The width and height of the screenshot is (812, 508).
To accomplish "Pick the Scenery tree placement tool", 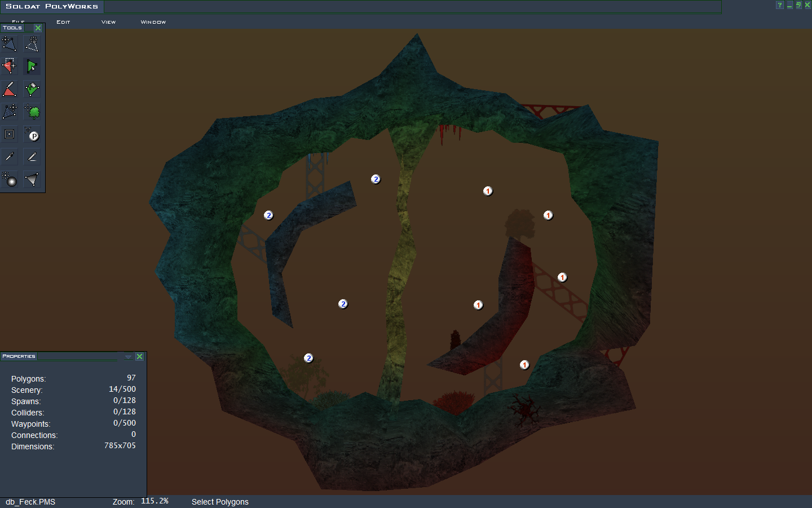I will 32,112.
